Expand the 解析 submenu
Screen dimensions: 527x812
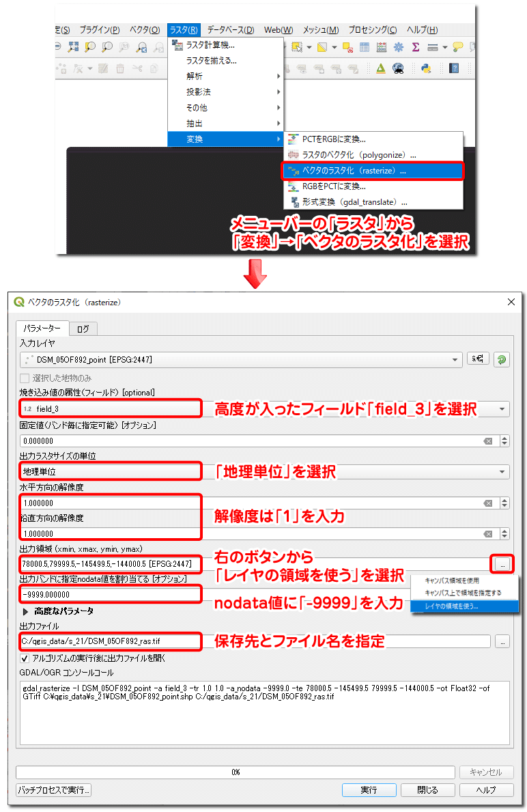click(225, 76)
